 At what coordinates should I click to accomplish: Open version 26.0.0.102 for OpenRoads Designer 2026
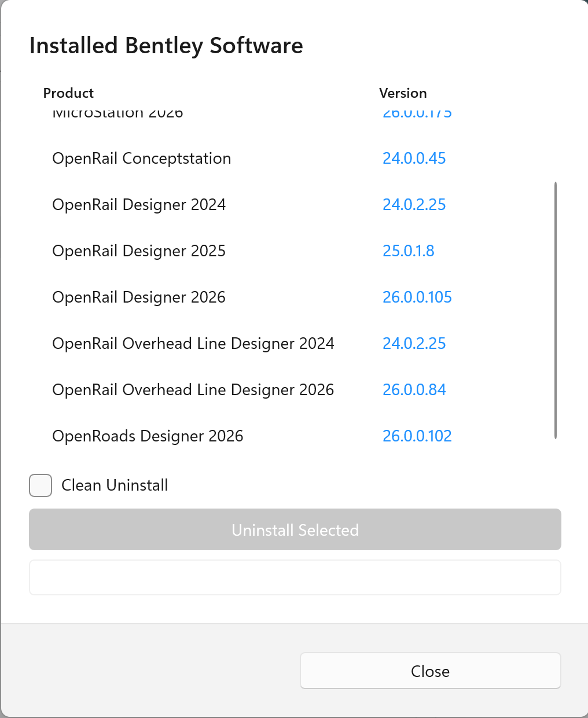click(x=417, y=436)
